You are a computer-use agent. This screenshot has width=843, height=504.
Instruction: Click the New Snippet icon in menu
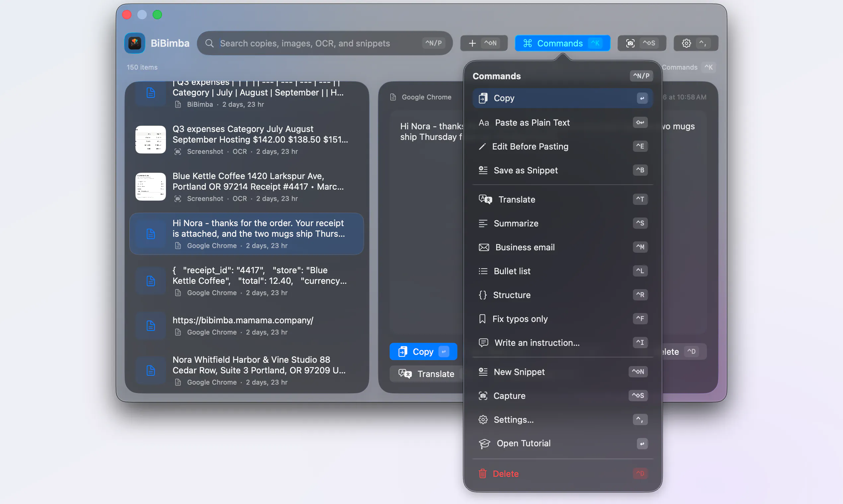tap(483, 372)
